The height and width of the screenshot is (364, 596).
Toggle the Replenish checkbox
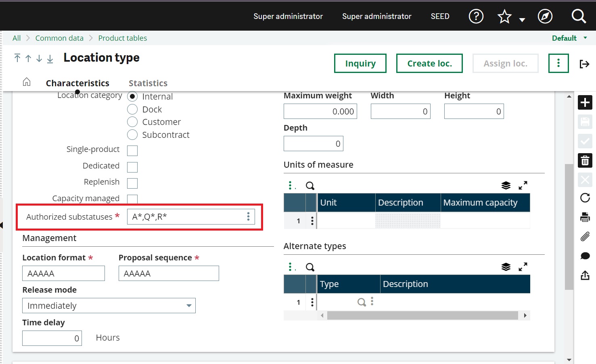(x=132, y=183)
